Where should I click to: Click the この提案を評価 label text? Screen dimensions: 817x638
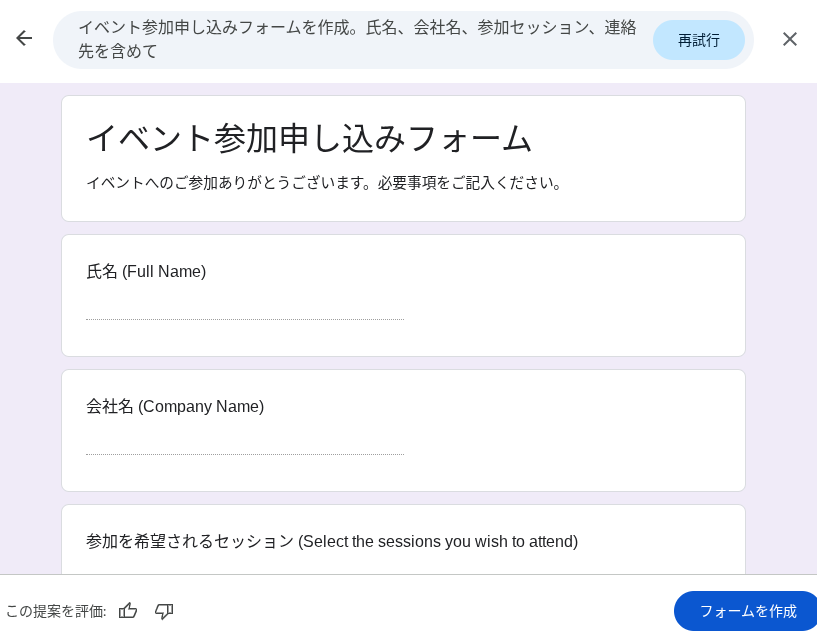tap(56, 611)
